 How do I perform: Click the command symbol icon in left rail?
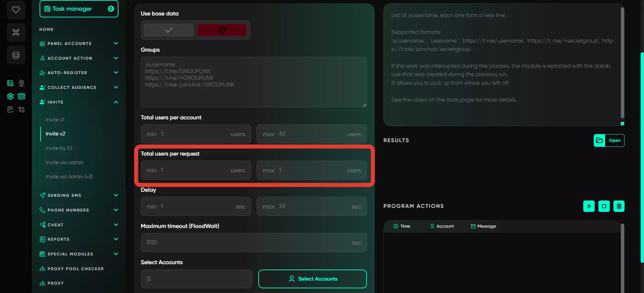(x=16, y=32)
